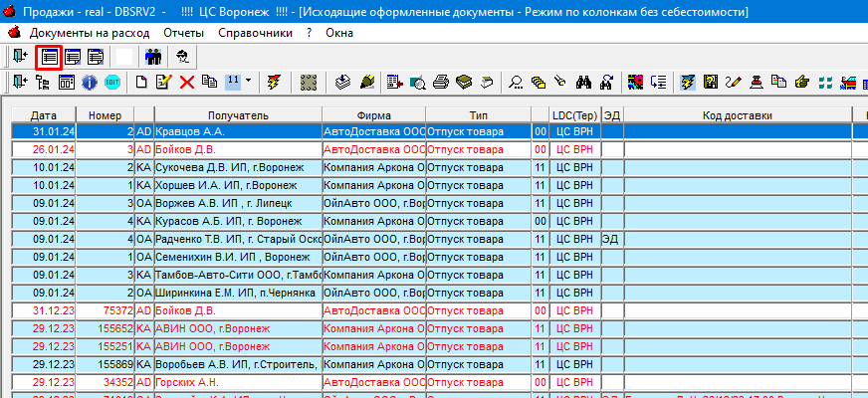Click the Тип column header
Screen dimensions: 868x398
[x=479, y=115]
